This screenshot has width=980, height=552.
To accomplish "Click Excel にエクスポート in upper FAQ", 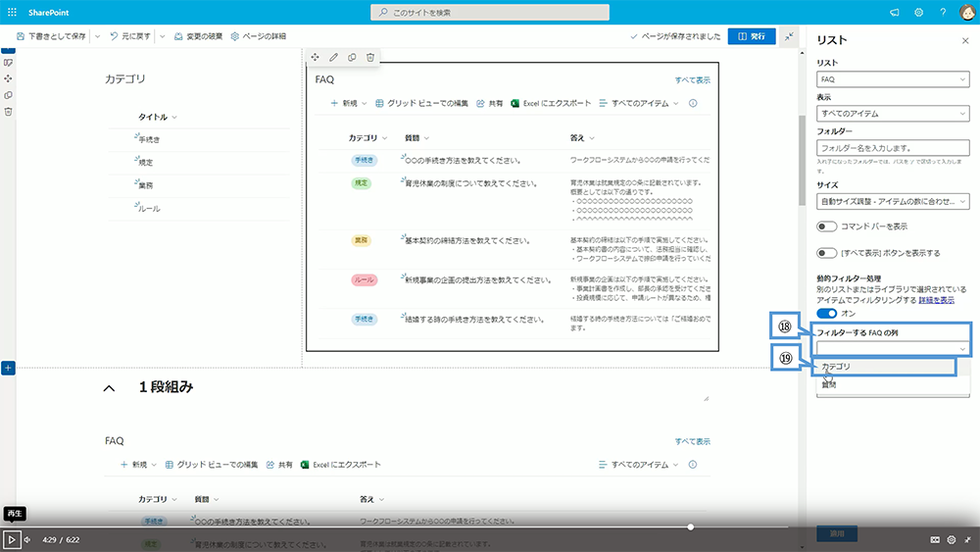I will click(551, 103).
